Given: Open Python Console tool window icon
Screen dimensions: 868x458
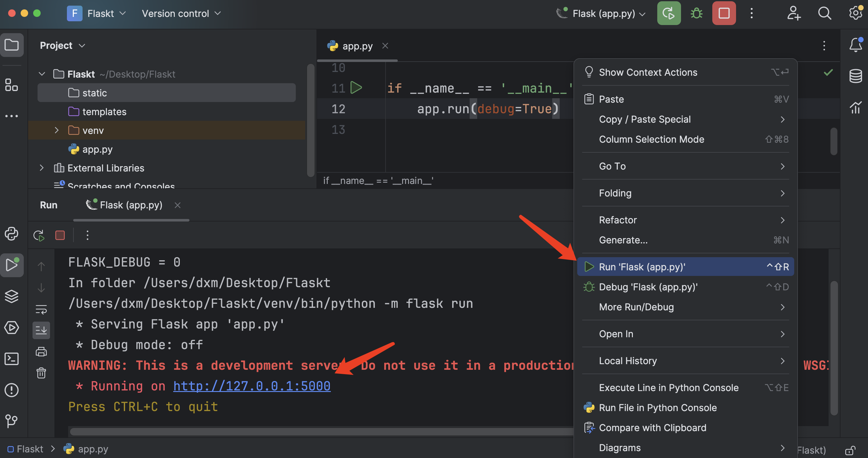Looking at the screenshot, I should (x=12, y=234).
